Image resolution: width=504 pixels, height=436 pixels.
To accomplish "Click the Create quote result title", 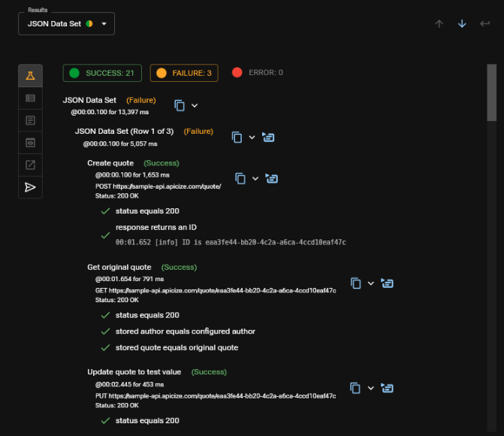I will click(x=110, y=163).
